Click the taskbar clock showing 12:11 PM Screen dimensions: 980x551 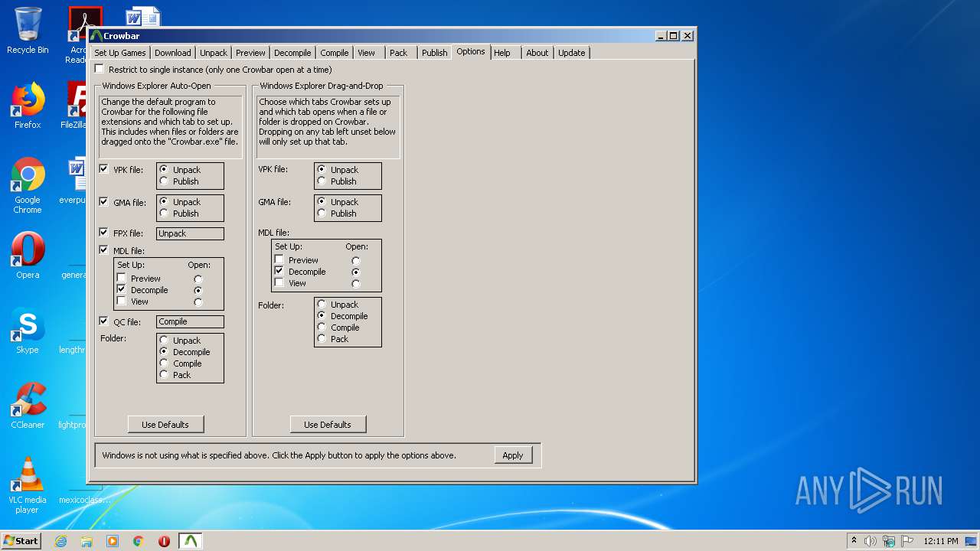(940, 541)
